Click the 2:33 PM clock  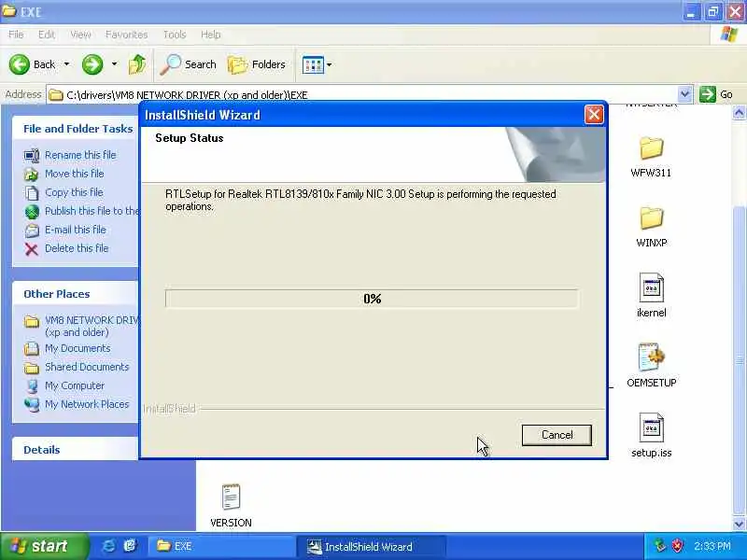coord(712,546)
